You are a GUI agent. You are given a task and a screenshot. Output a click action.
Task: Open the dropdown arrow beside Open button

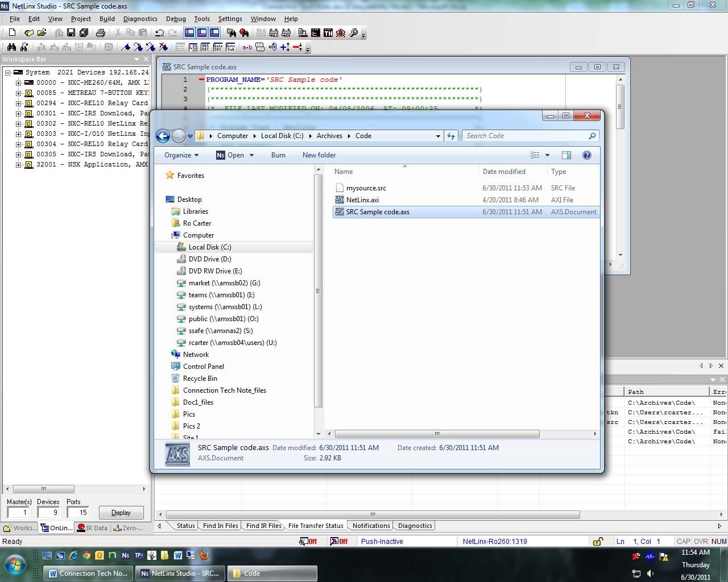pyautogui.click(x=251, y=155)
